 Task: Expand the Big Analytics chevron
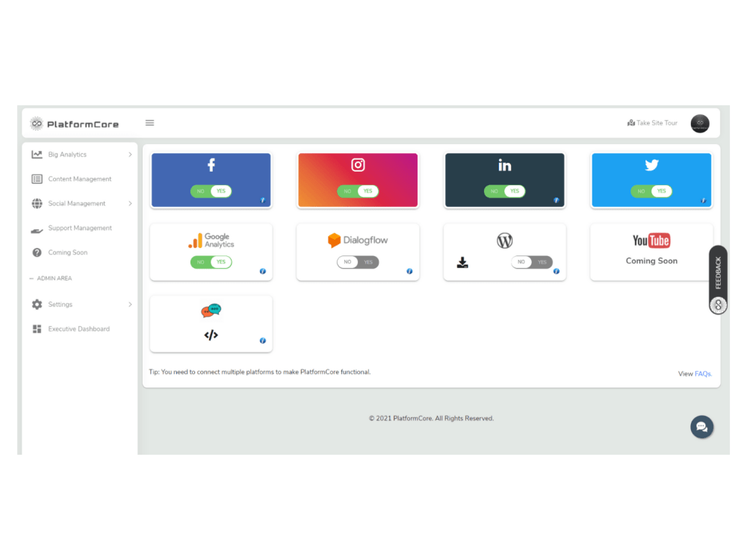click(x=130, y=155)
